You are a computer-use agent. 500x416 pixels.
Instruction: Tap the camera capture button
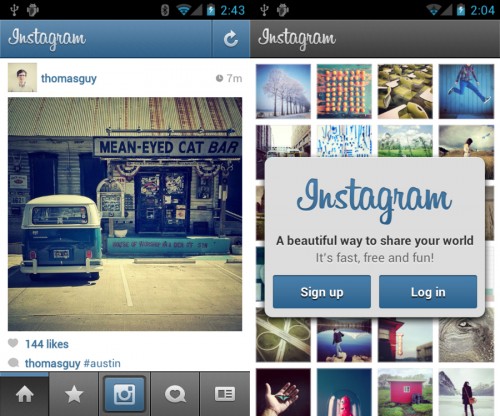click(x=124, y=394)
